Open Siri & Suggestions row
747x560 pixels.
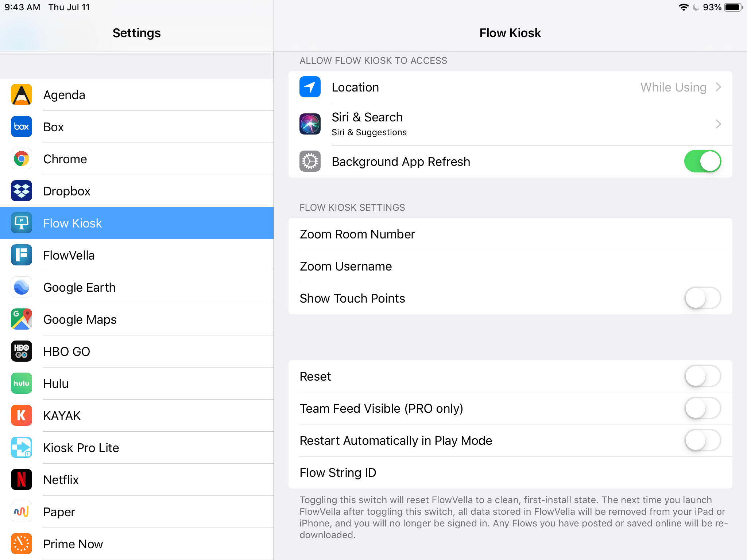[x=510, y=124]
